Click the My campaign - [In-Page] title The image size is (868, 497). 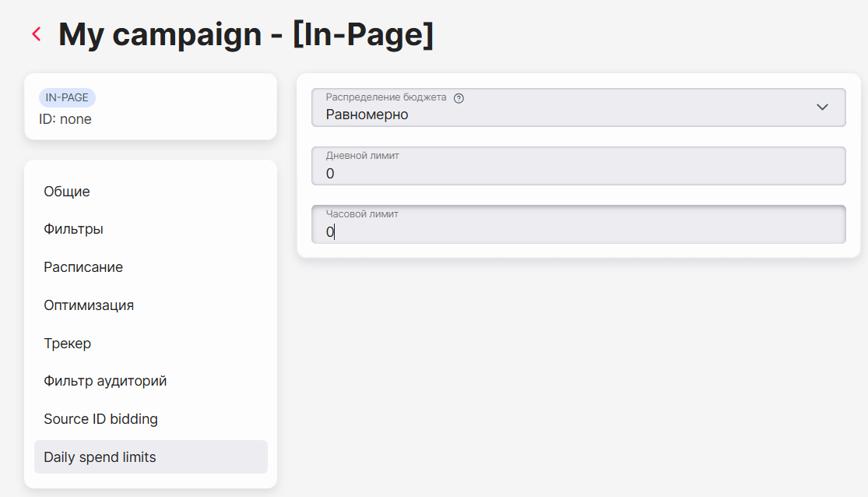[246, 34]
